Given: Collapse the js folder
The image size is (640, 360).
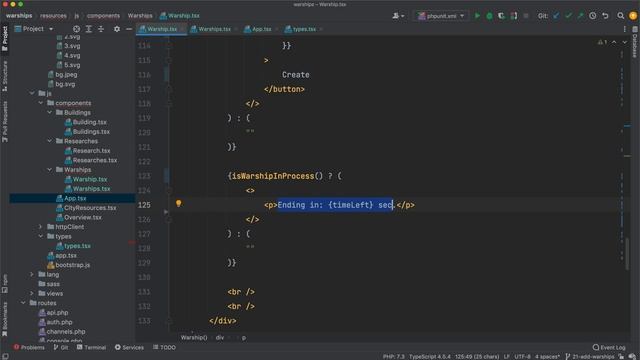Looking at the screenshot, I should [x=32, y=93].
